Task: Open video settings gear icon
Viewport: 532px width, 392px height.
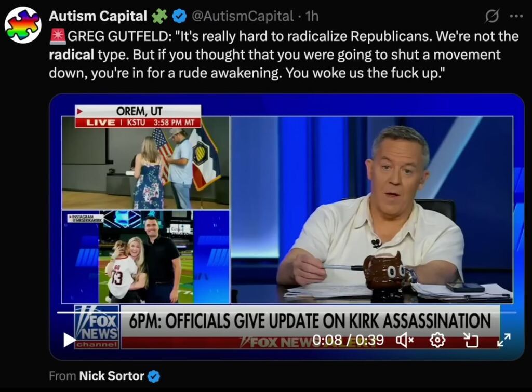Action: coord(437,340)
